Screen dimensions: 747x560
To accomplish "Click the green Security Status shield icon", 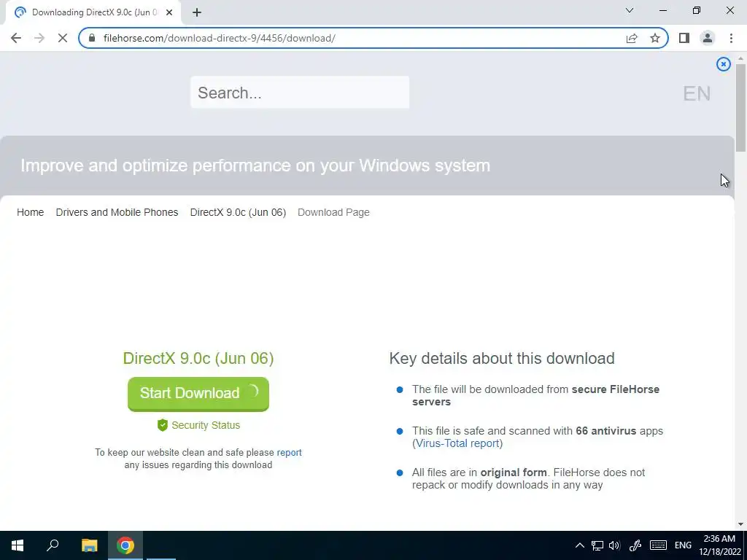I will point(163,425).
